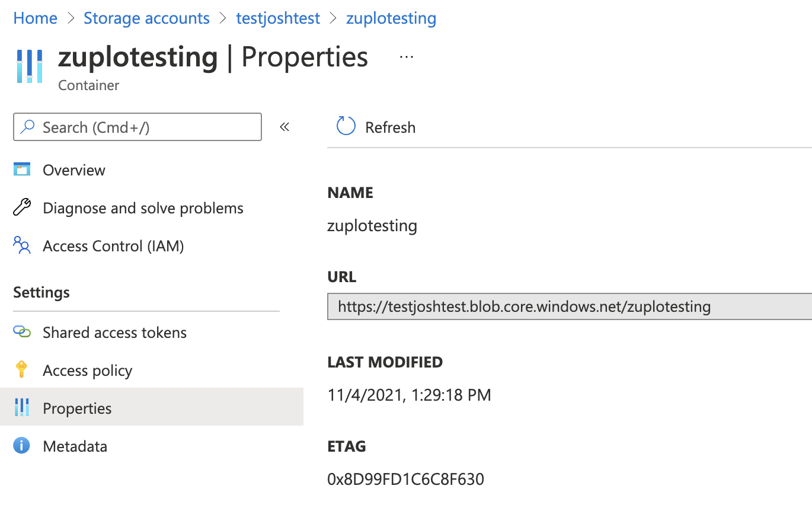812x524 pixels.
Task: Open the Overview menu item
Action: [74, 170]
